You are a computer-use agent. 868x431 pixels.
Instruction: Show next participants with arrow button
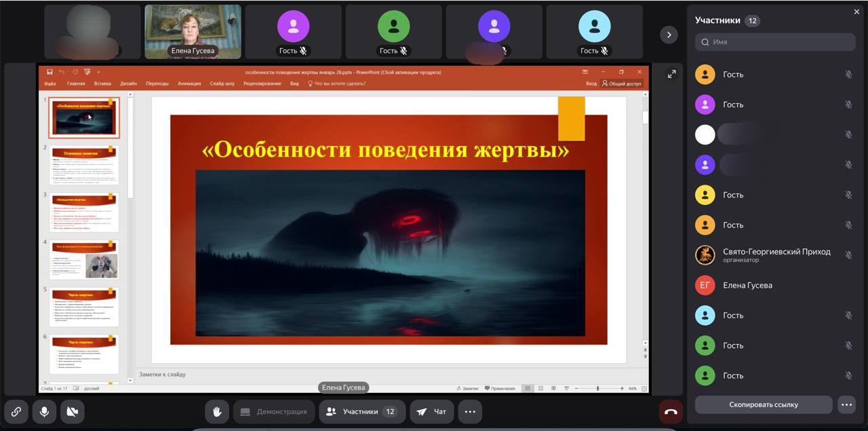point(669,35)
